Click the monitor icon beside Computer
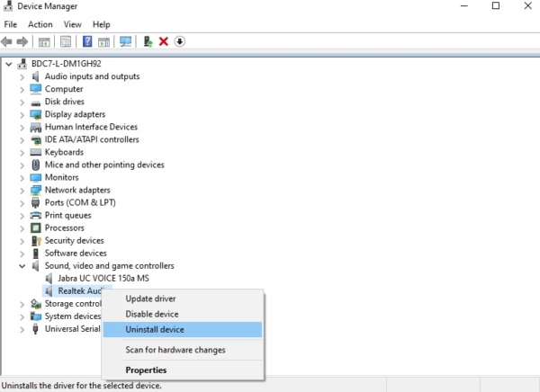This screenshot has height=392, width=540. [x=35, y=89]
